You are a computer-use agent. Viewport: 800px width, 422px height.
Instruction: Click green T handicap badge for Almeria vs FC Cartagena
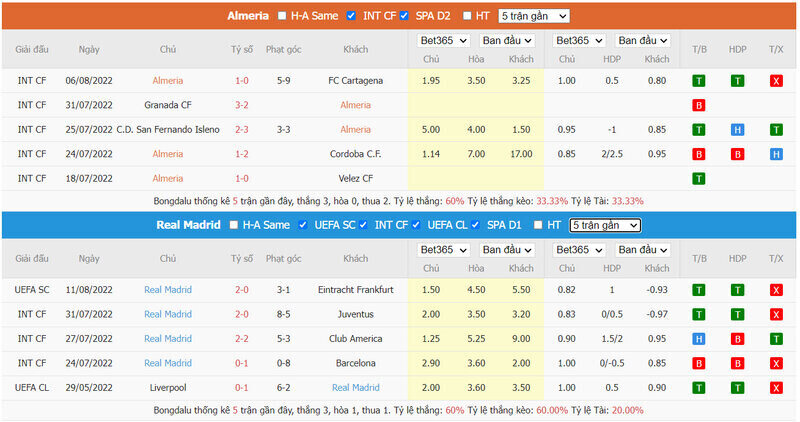coord(737,81)
